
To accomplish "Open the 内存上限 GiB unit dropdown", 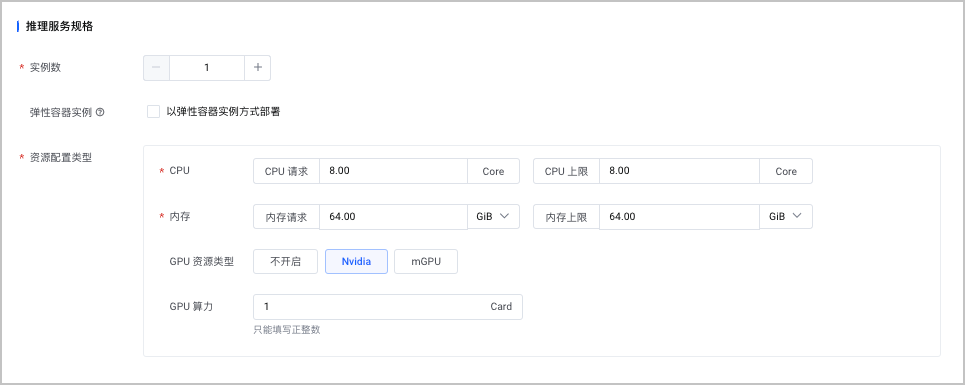I will pyautogui.click(x=785, y=216).
